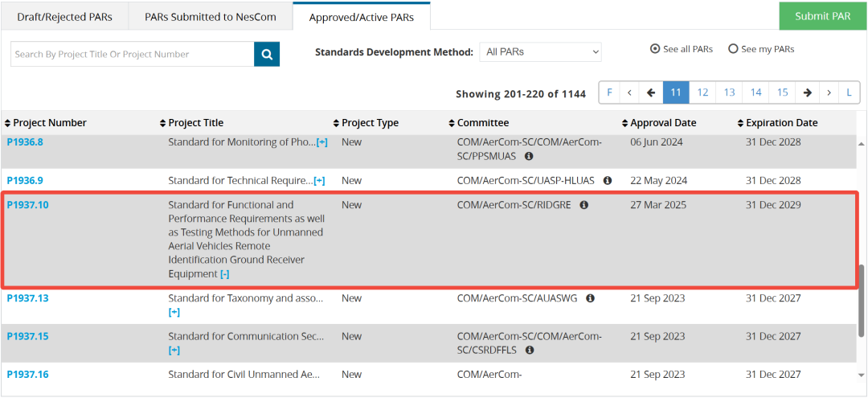This screenshot has height=398, width=868.
Task: Go back with bold left arrow
Action: [651, 93]
